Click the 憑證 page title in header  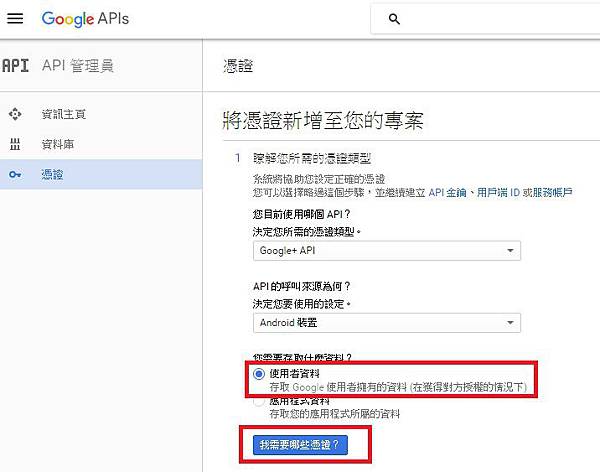238,66
